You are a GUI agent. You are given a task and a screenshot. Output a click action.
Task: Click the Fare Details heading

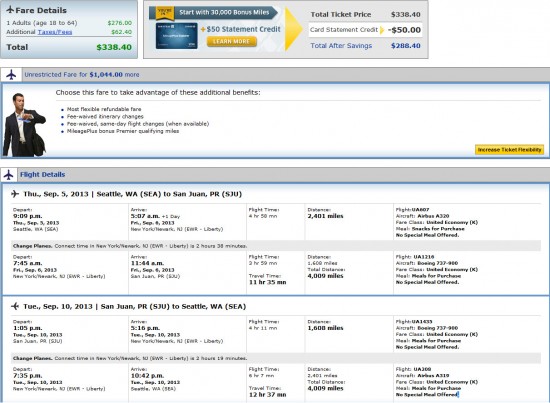(x=41, y=10)
